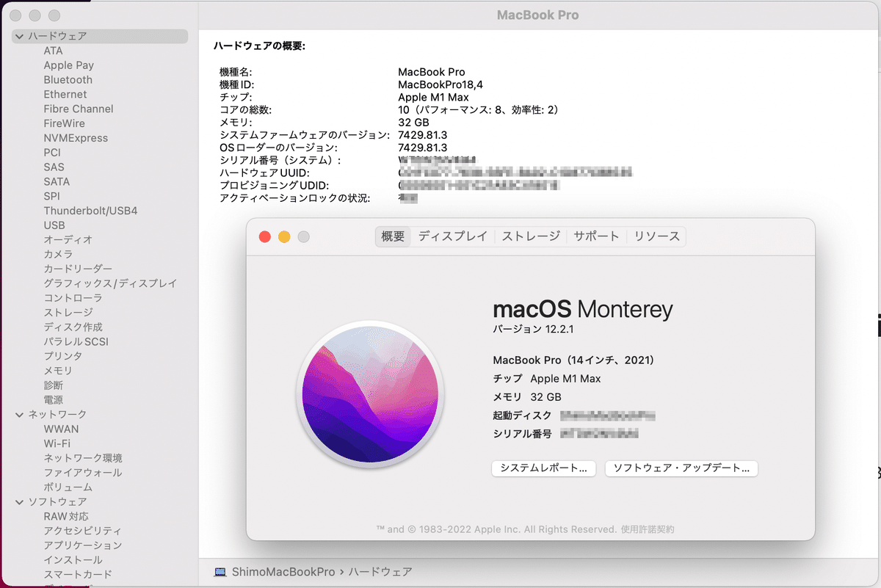Open アクセシビリティ in the sidebar

(x=82, y=531)
